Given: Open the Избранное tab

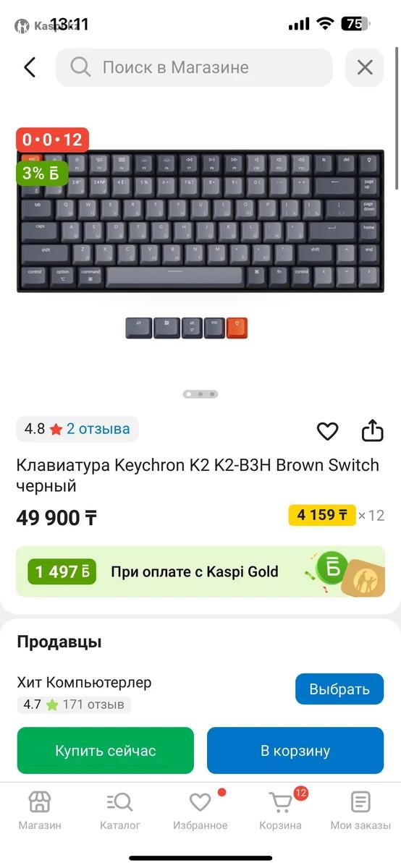Looking at the screenshot, I should pyautogui.click(x=200, y=810).
